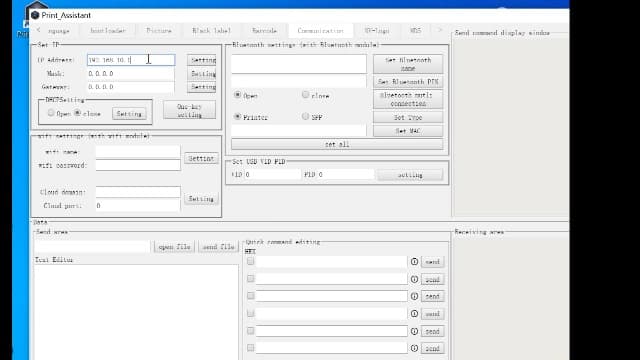Open the bootloader tab
The image size is (640, 360).
point(108,31)
